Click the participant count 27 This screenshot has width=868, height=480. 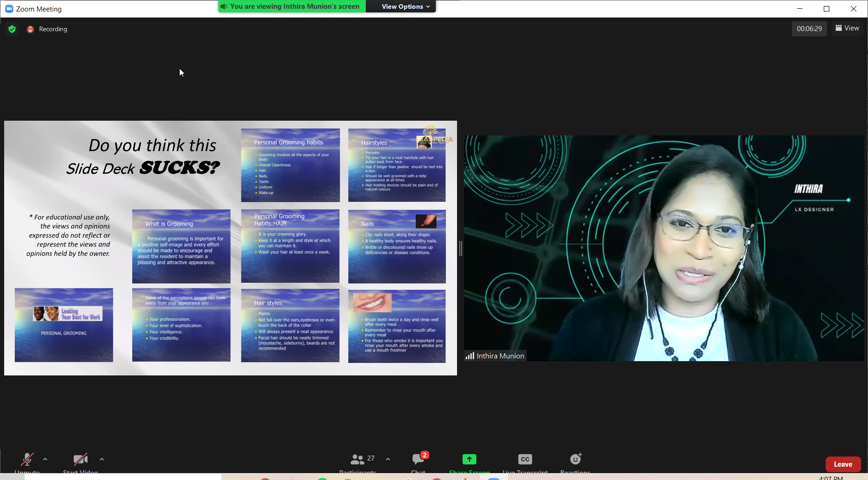pyautogui.click(x=371, y=458)
